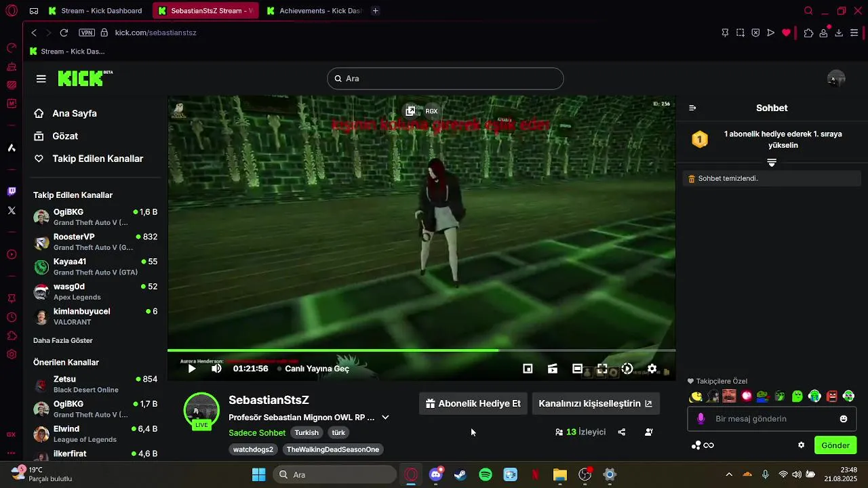868x488 pixels.
Task: Click the TheWalkingDeadSeasonOne tag
Action: tap(333, 449)
